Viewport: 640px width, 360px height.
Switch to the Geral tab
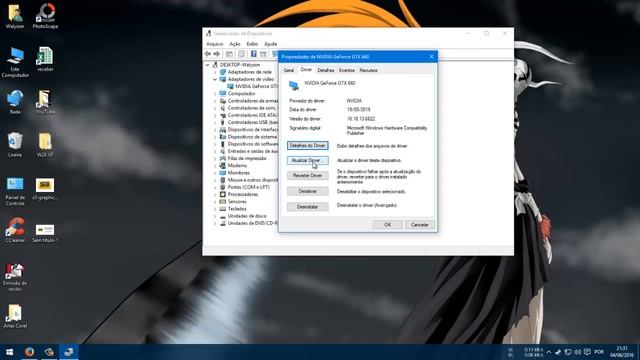[x=289, y=70]
